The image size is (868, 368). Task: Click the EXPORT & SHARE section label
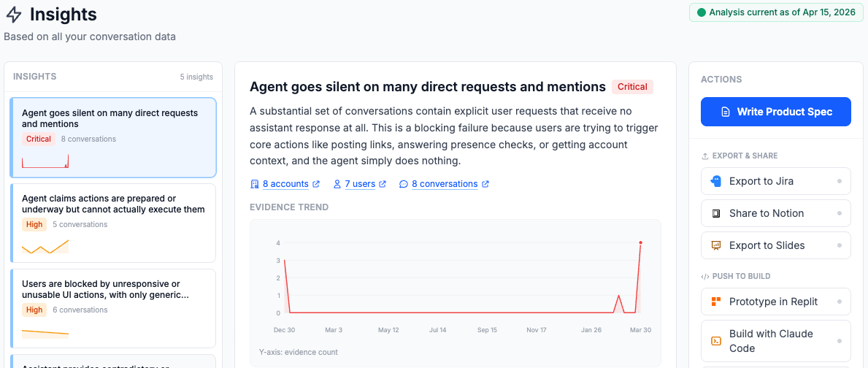pos(745,156)
